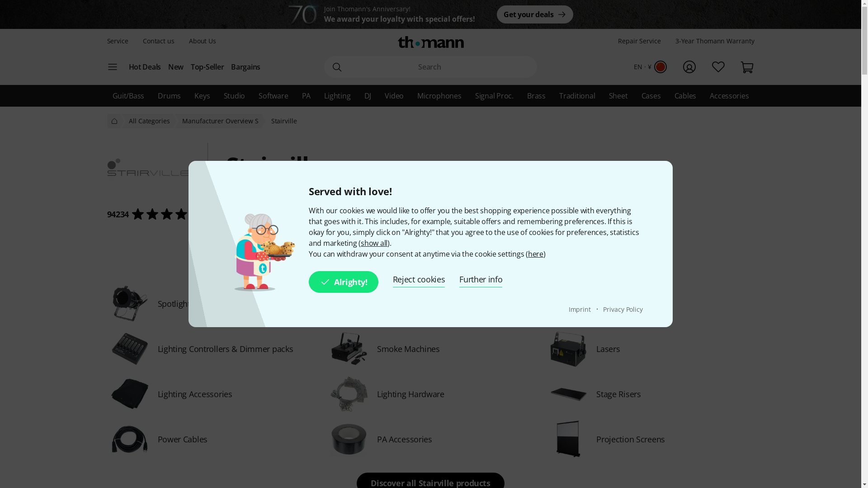
Task: Open Manufacturer Overview S breadcrumb
Action: 220,121
